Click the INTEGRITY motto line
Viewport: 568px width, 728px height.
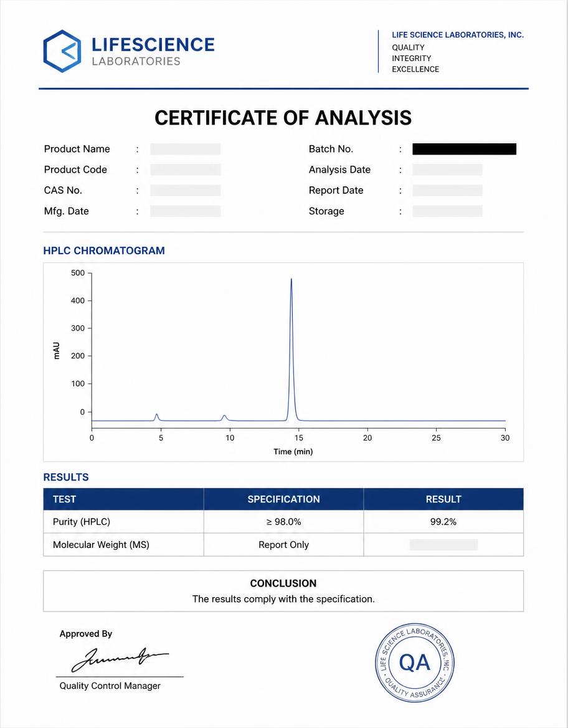coord(411,58)
